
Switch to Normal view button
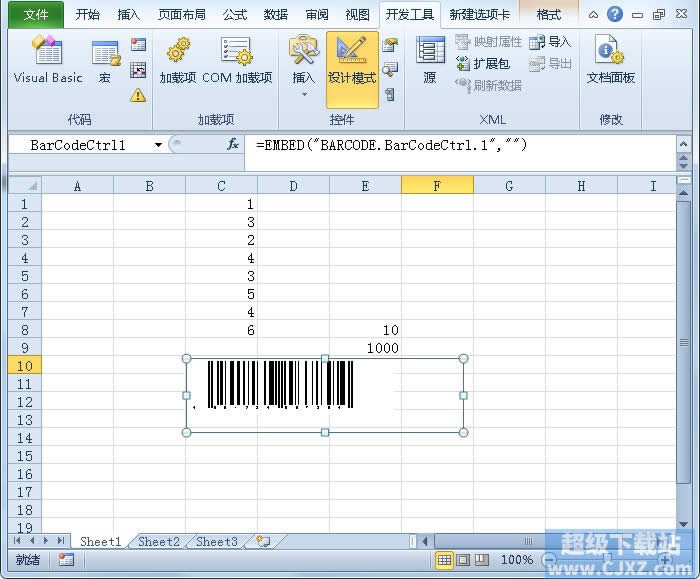pyautogui.click(x=444, y=560)
